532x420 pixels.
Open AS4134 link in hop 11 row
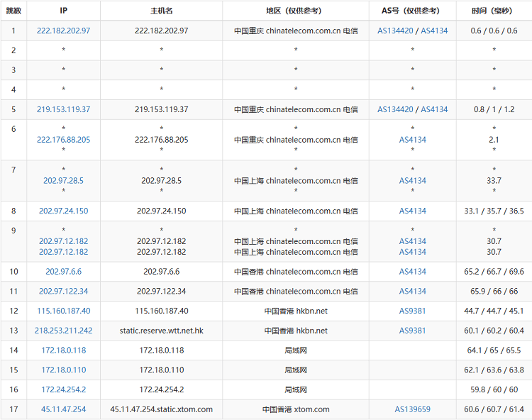pos(413,291)
